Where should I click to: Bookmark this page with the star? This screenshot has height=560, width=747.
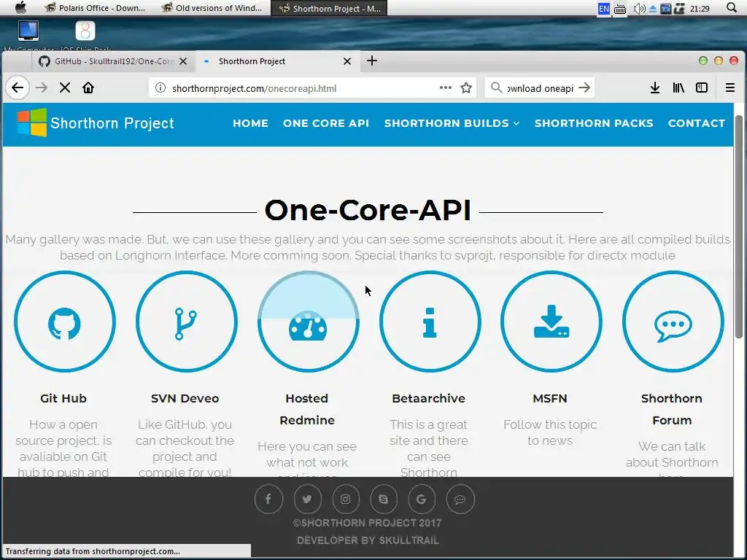466,87
